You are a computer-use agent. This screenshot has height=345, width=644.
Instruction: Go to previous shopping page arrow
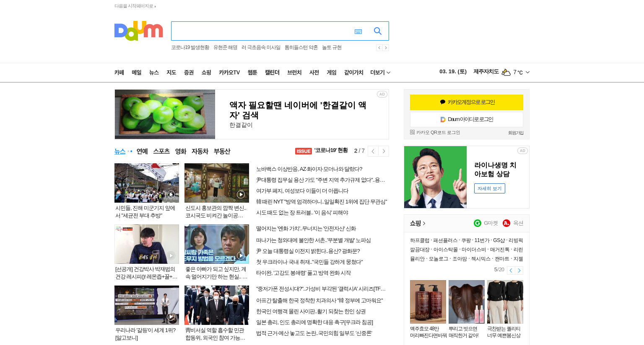511,270
